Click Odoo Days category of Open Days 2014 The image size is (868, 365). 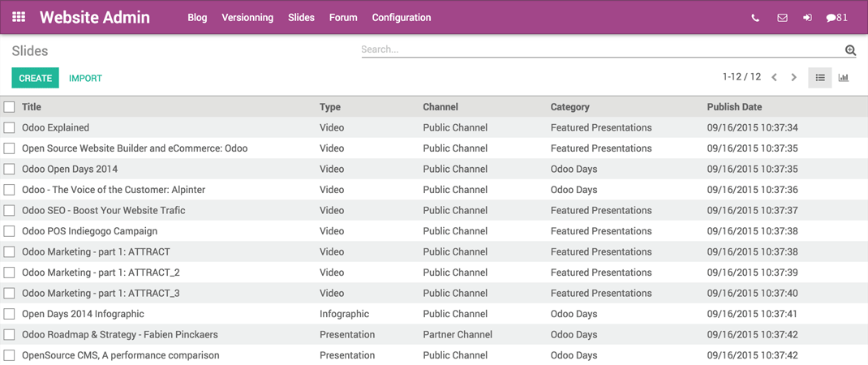(x=574, y=314)
